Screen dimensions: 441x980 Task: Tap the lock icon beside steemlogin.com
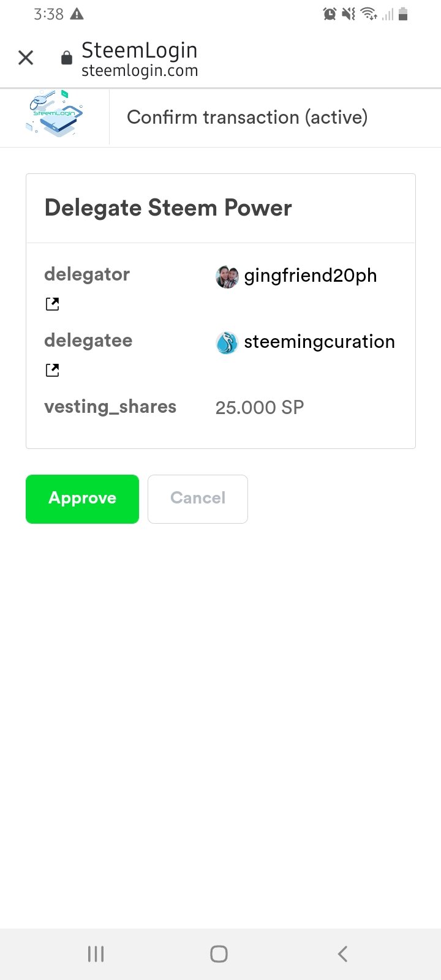(67, 58)
